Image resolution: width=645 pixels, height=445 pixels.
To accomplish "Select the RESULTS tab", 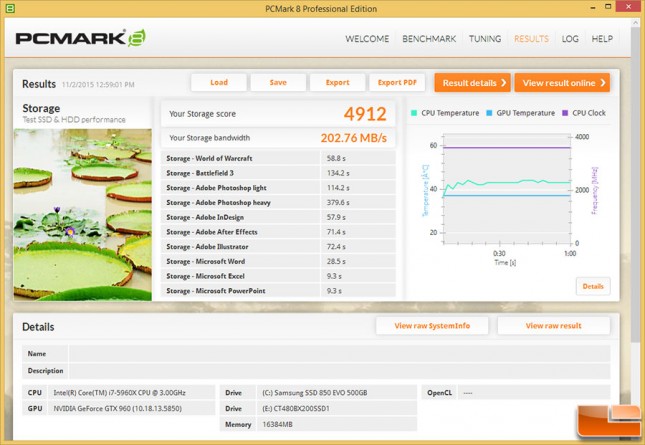I will (531, 39).
